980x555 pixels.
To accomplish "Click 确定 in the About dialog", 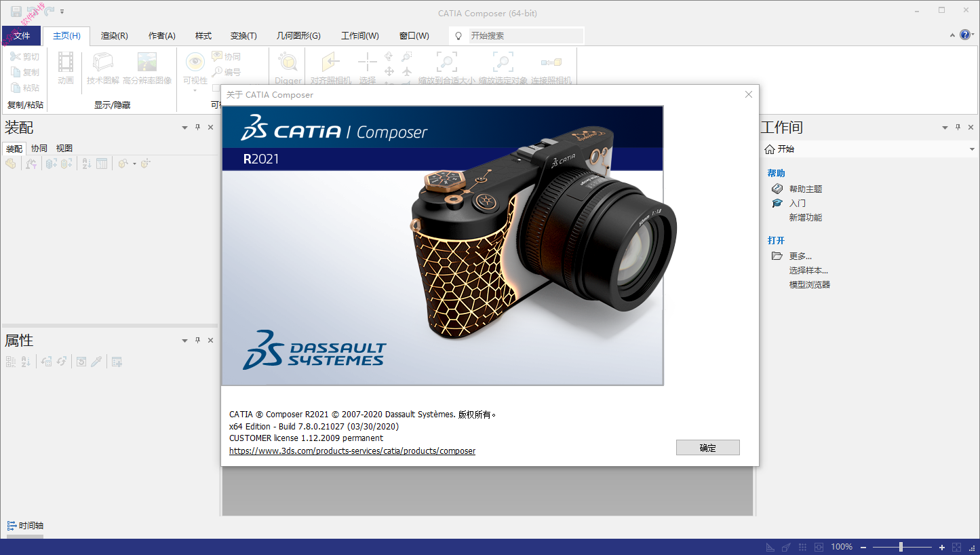I will click(x=708, y=448).
